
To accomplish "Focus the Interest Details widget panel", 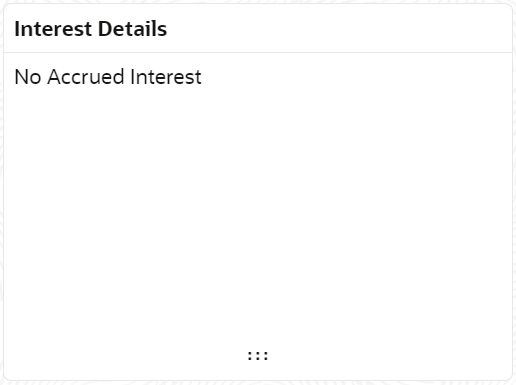I will point(258,192).
